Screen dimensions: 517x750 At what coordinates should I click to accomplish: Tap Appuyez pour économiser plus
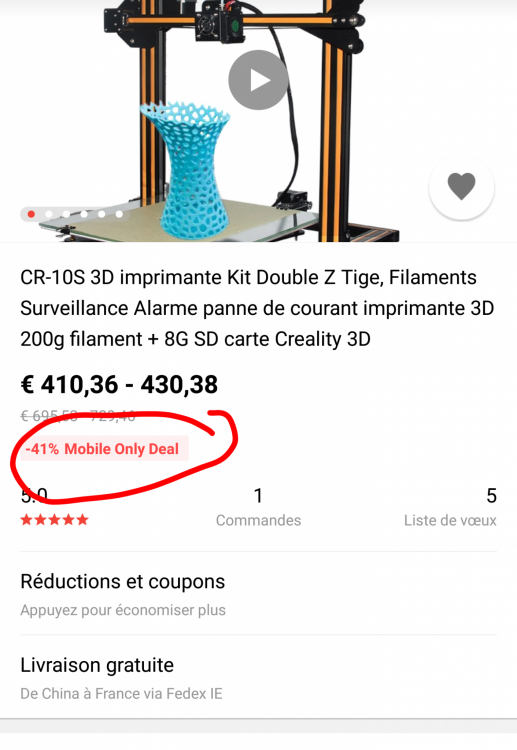click(123, 610)
